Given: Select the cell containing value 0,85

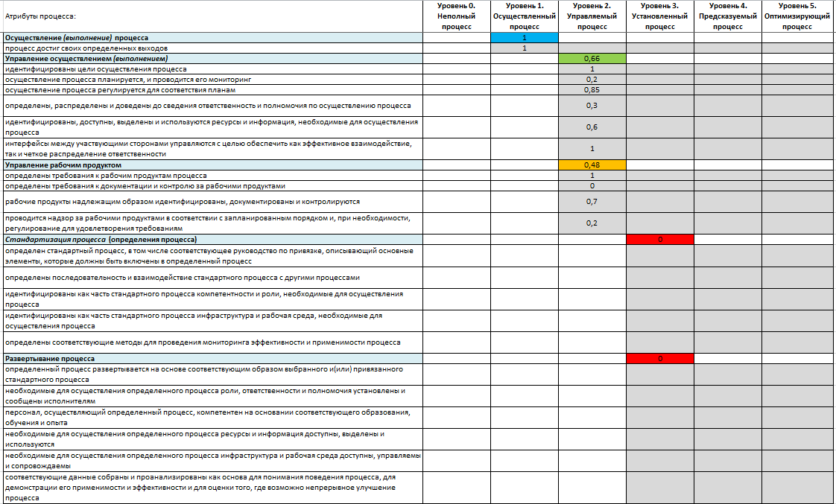Looking at the screenshot, I should pyautogui.click(x=592, y=90).
